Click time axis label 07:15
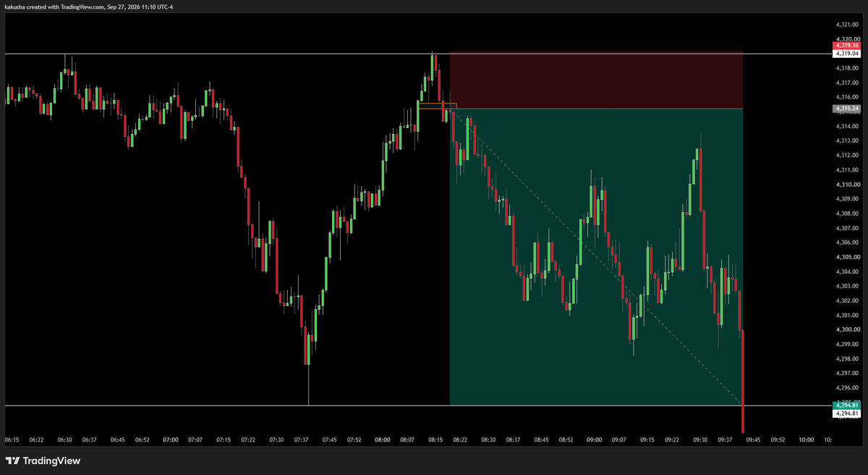Screen dimensions: 868x475 (224, 440)
